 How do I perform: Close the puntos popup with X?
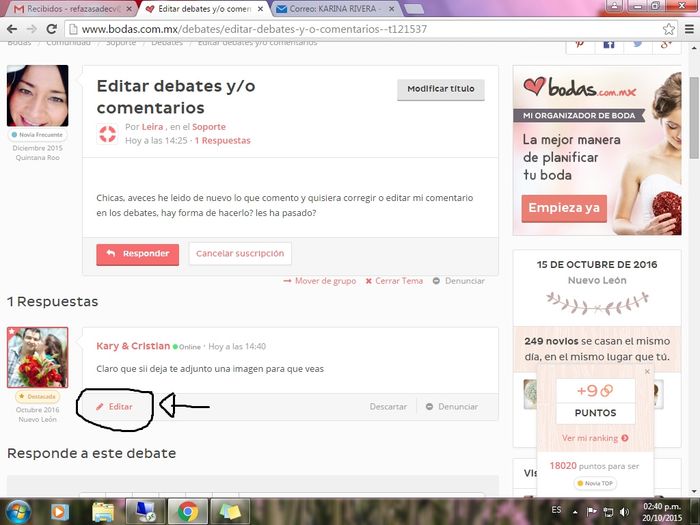(647, 371)
